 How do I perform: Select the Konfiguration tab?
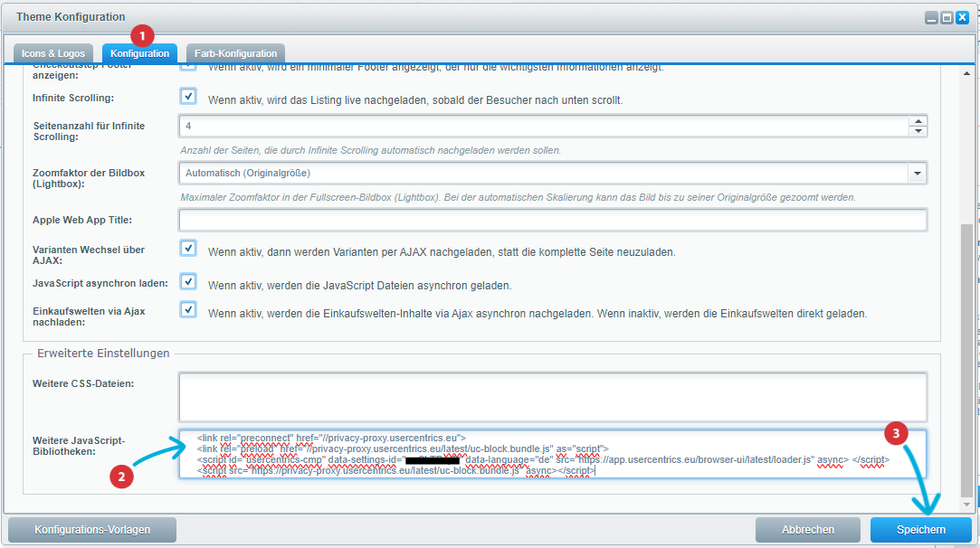point(140,53)
